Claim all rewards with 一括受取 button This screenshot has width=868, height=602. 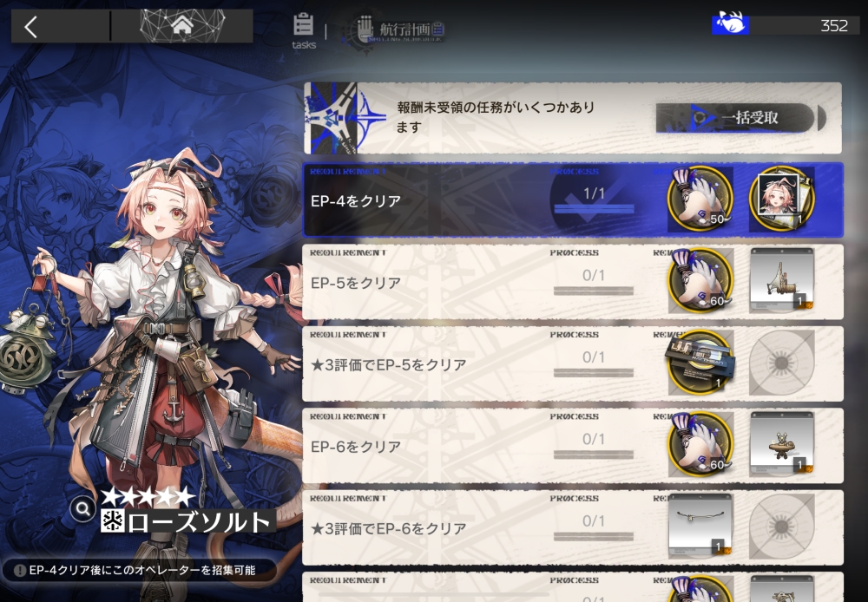coord(736,117)
